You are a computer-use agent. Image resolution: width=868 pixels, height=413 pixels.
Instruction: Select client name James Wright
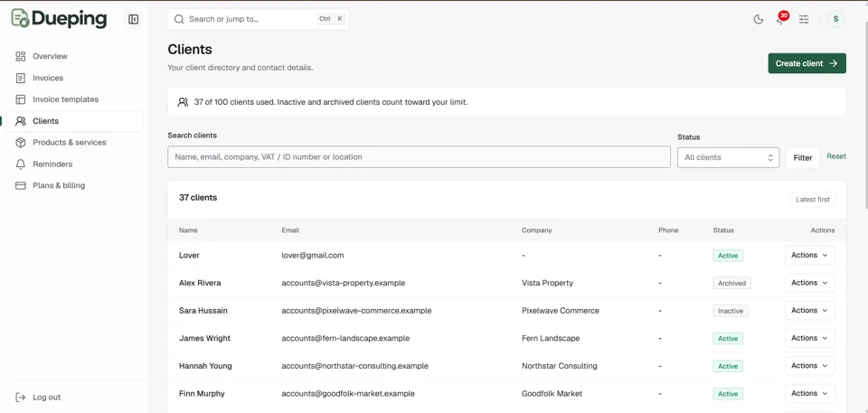point(205,338)
